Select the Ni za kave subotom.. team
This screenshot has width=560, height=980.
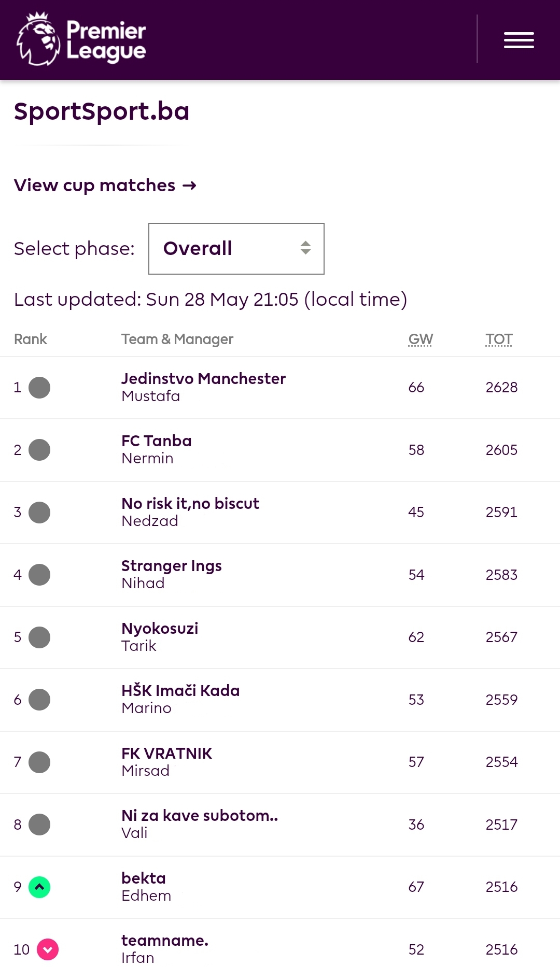click(x=200, y=815)
